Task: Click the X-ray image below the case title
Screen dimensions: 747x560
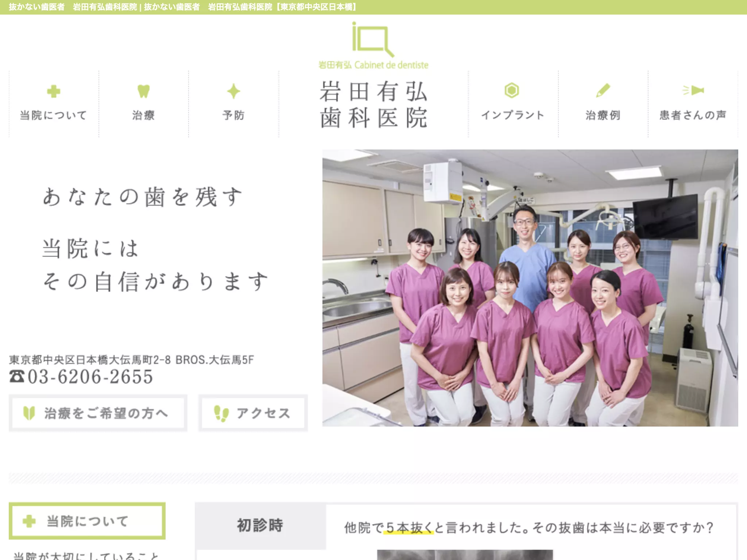Action: tap(465, 555)
